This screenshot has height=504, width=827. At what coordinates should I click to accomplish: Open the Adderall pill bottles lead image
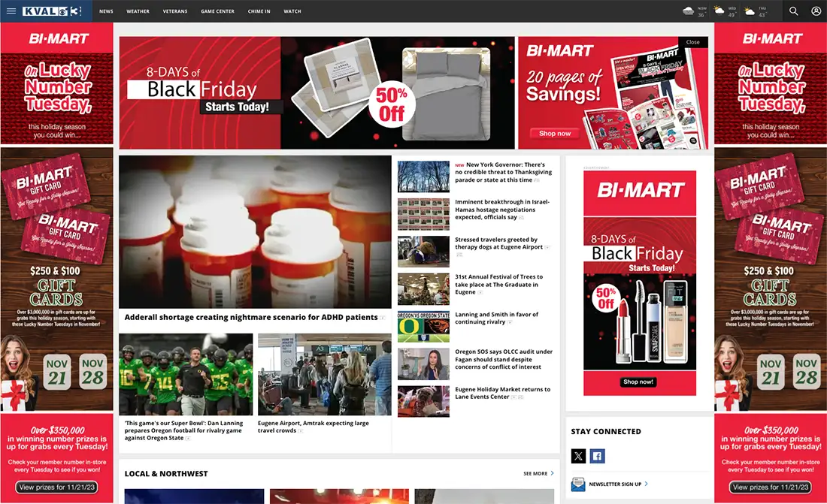[x=255, y=232]
